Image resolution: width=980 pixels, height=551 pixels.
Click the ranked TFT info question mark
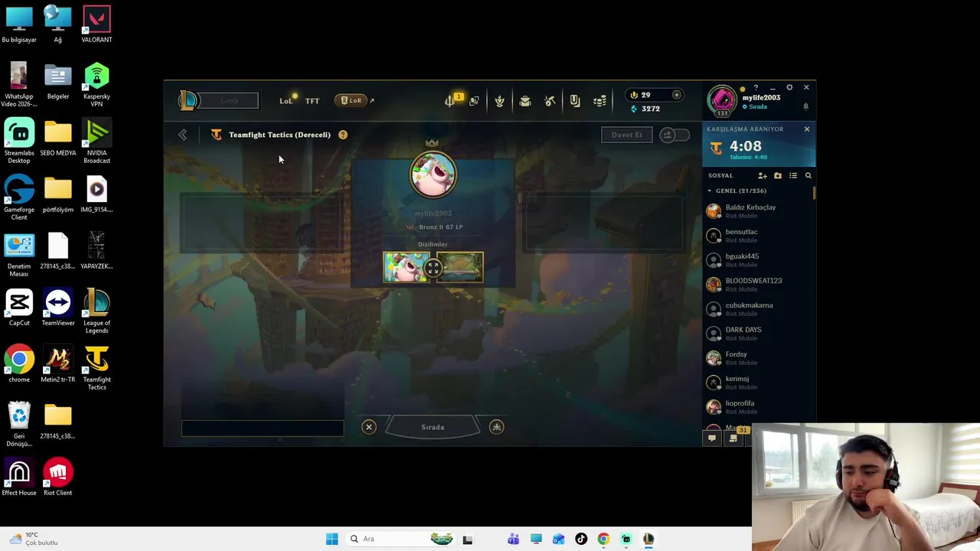[x=343, y=135]
